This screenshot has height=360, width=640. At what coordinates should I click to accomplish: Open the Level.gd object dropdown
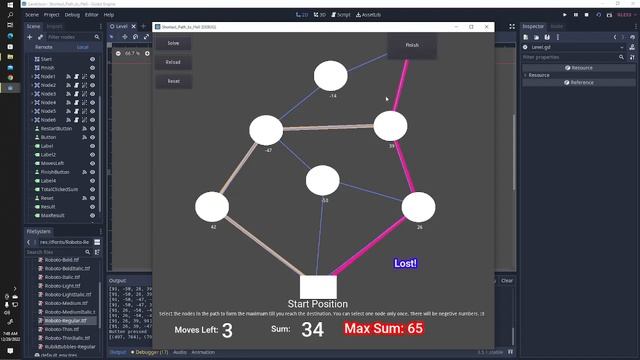[x=622, y=47]
